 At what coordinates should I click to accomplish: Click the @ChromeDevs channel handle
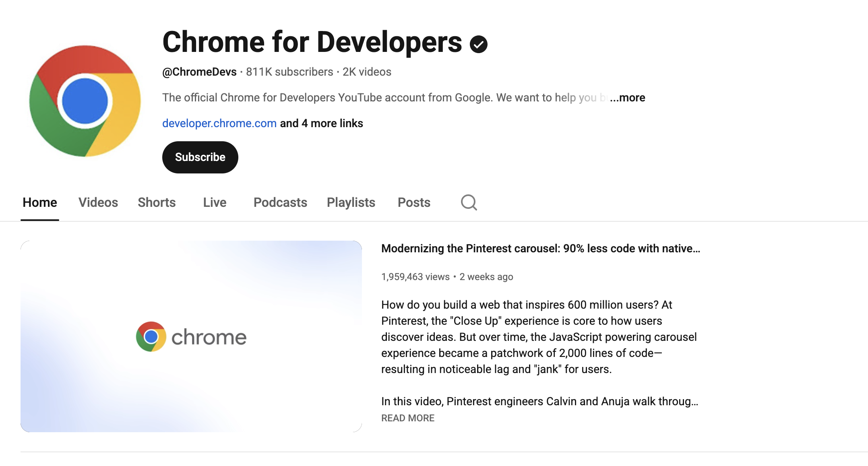(x=199, y=72)
